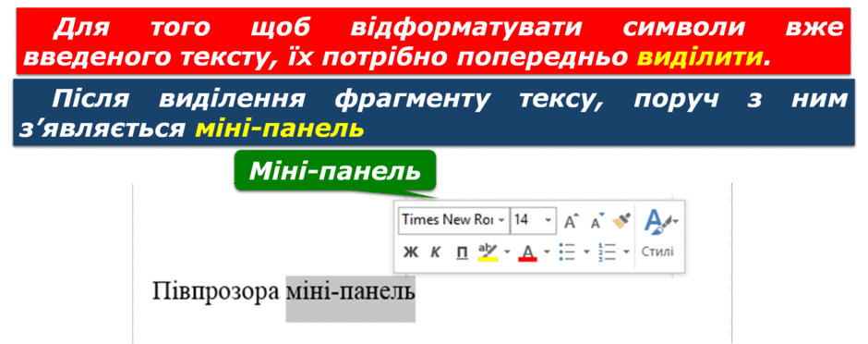Viewport: 868px width, 344px height.
Task: Open the highlight color dropdown arrow
Action: 507,252
